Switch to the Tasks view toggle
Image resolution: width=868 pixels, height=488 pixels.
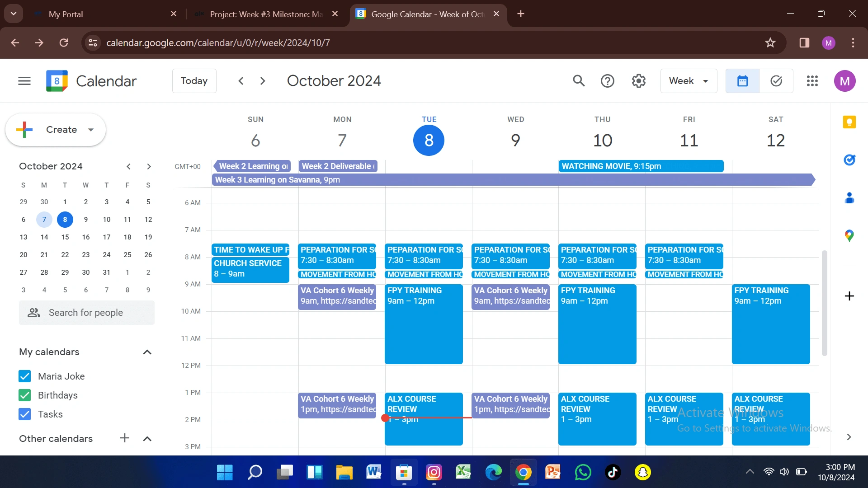776,81
